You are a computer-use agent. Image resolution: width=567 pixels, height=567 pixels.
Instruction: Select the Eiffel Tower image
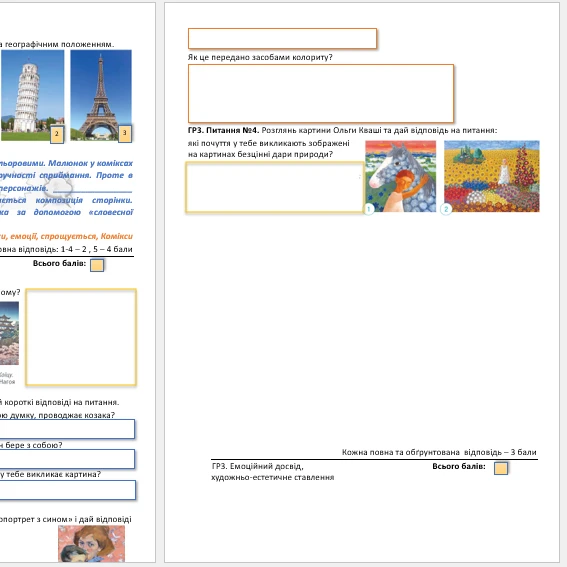(x=101, y=95)
